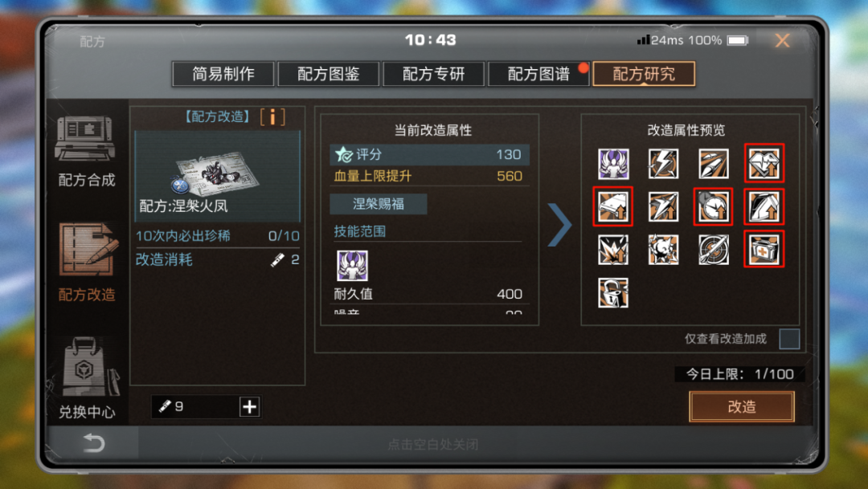Viewport: 868px width, 489px height.
Task: Select the explosion attribute icon
Action: point(613,250)
